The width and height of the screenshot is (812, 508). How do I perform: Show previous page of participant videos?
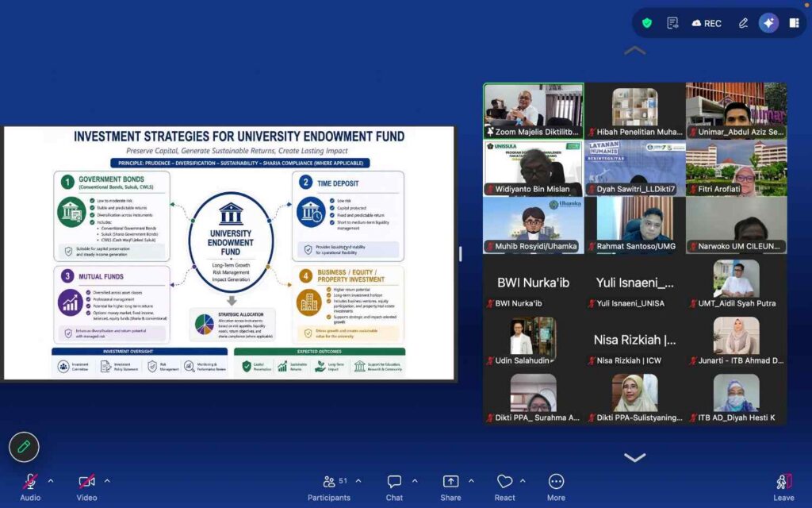pyautogui.click(x=635, y=50)
